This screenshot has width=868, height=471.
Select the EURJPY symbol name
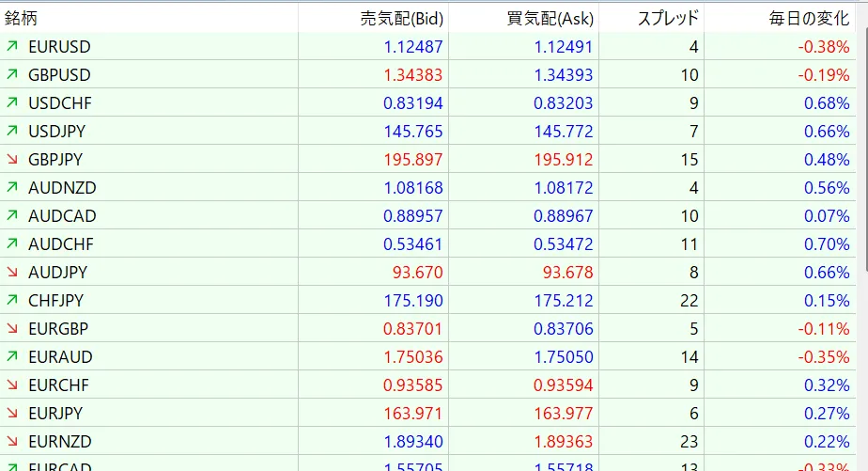pyautogui.click(x=55, y=414)
